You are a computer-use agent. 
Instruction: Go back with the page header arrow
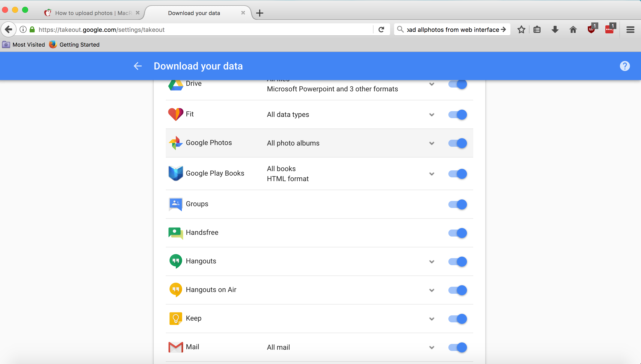click(x=138, y=66)
